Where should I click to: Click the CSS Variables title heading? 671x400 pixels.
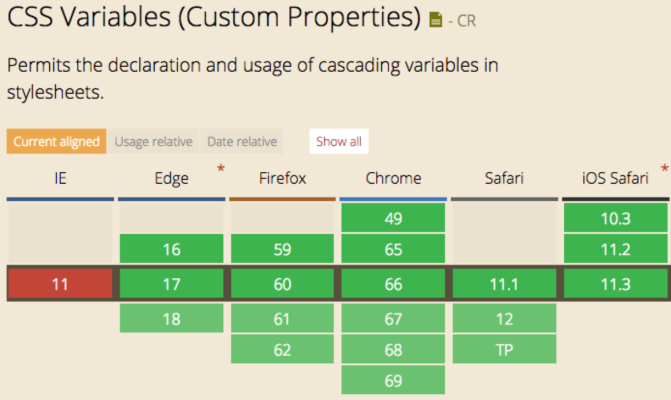coord(214,18)
